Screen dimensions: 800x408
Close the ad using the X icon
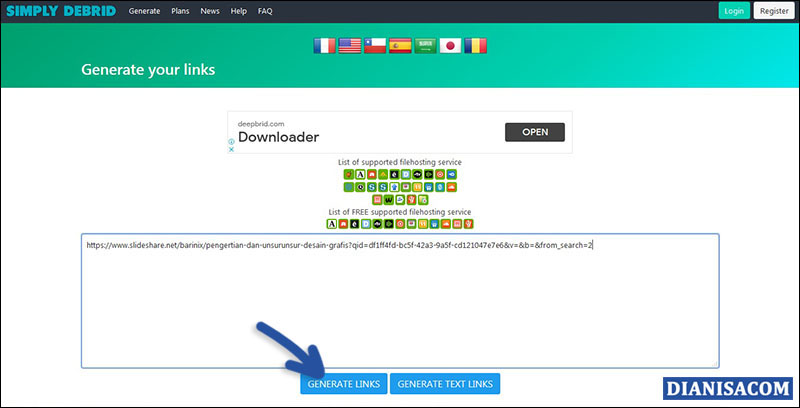pos(232,149)
